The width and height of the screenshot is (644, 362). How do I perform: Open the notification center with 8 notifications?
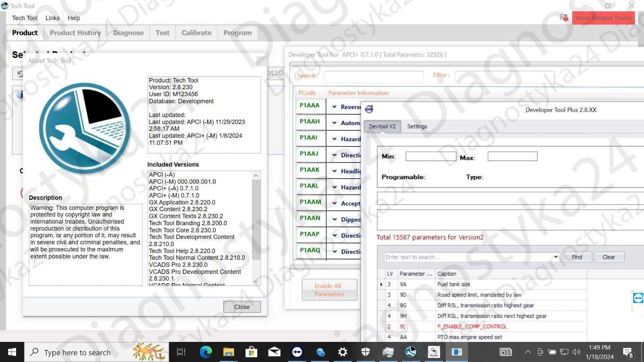point(628,353)
